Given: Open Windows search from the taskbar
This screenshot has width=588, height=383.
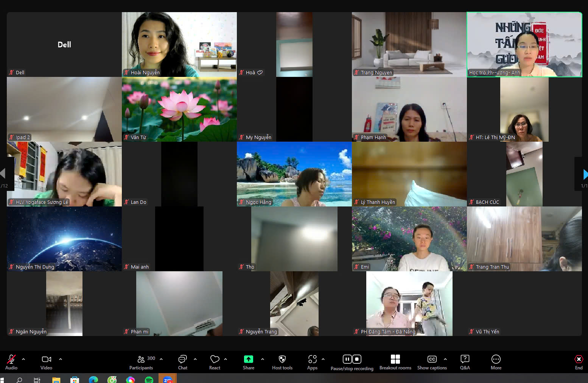Looking at the screenshot, I should pyautogui.click(x=19, y=380).
